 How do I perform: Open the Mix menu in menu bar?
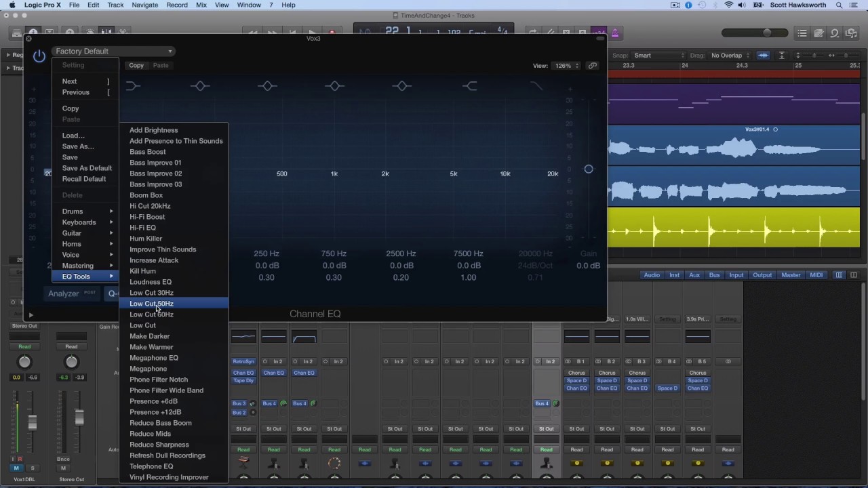201,5
